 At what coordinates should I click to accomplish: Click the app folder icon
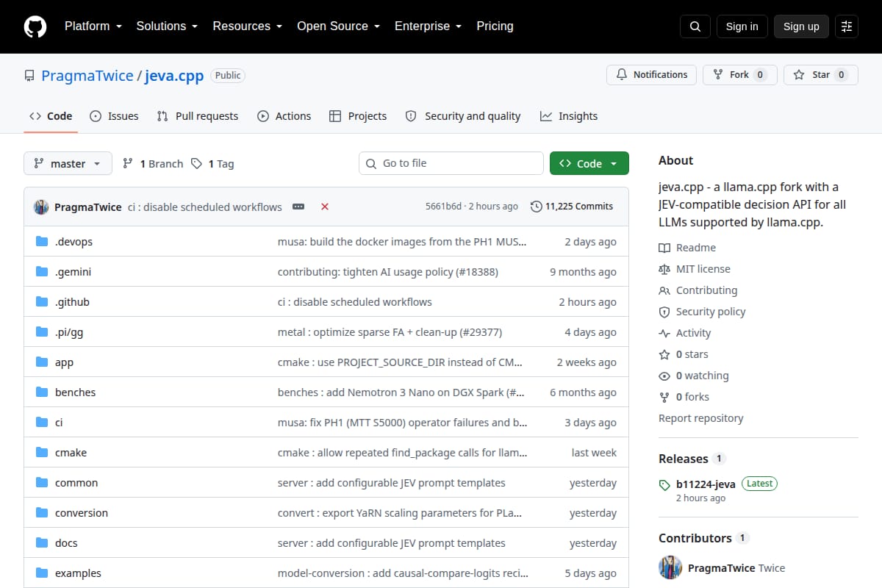[x=42, y=362]
